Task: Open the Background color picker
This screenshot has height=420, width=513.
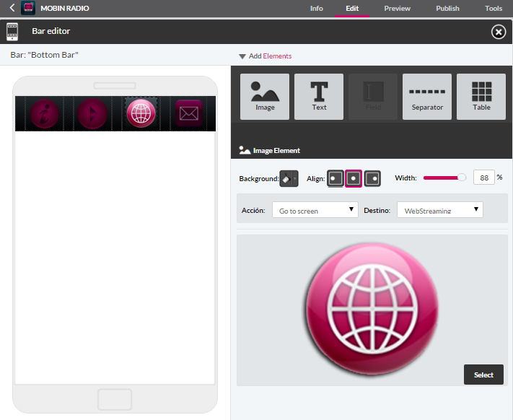Action: [x=289, y=178]
